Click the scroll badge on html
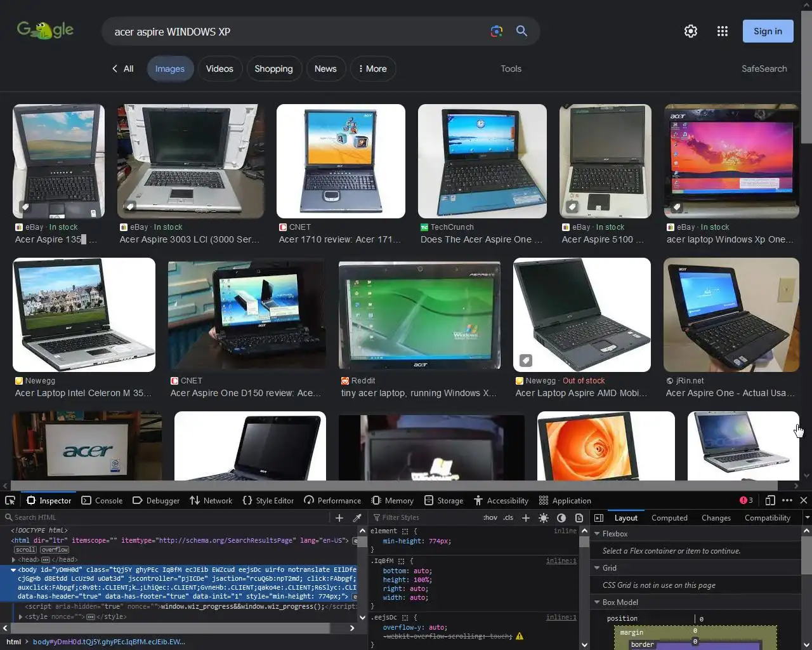Image resolution: width=812 pixels, height=650 pixels. [25, 550]
